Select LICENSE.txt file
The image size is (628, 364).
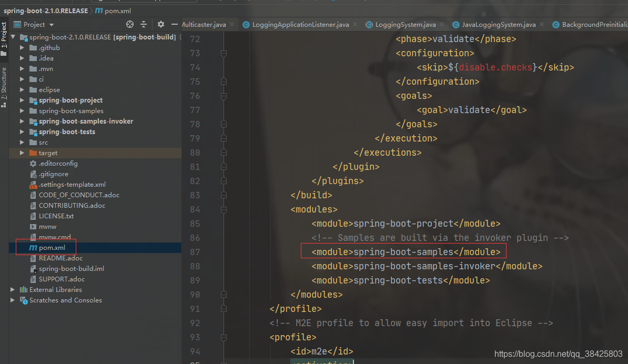pyautogui.click(x=56, y=216)
